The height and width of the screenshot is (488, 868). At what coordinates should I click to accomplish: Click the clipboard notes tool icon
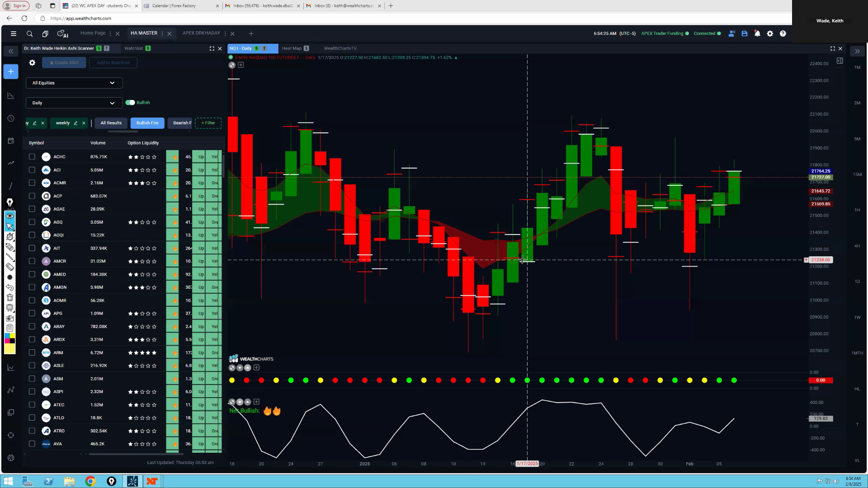(10, 328)
